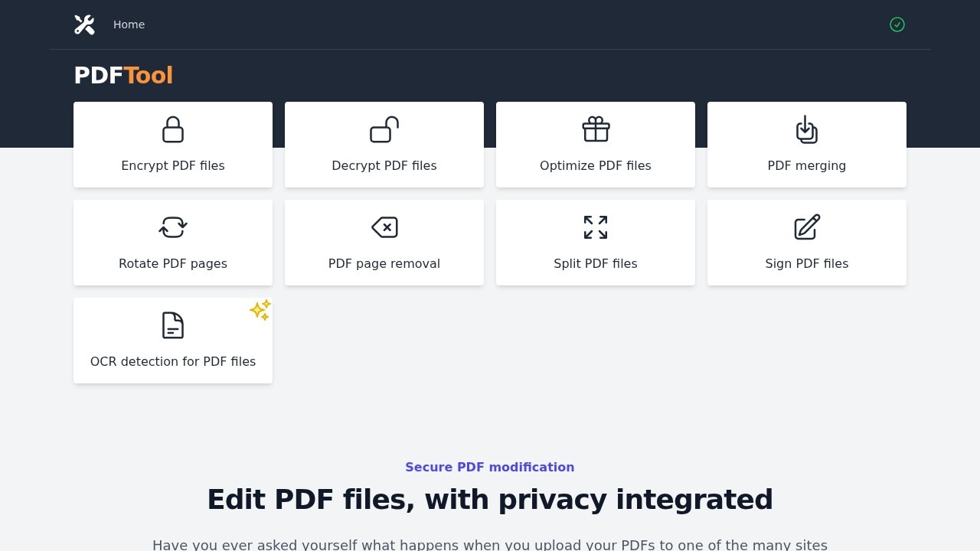Screen dimensions: 980x551
Task: Click the green checkmark status icon
Action: (897, 24)
